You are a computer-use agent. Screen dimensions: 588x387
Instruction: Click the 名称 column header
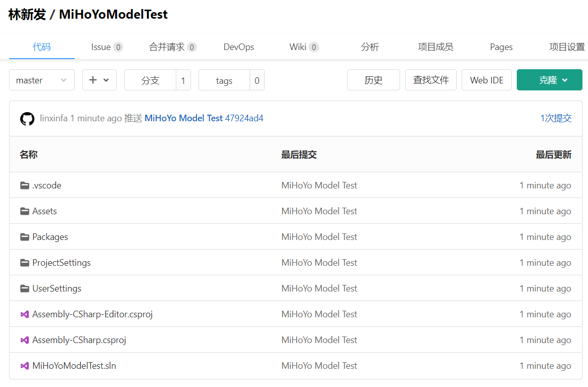pyautogui.click(x=28, y=155)
